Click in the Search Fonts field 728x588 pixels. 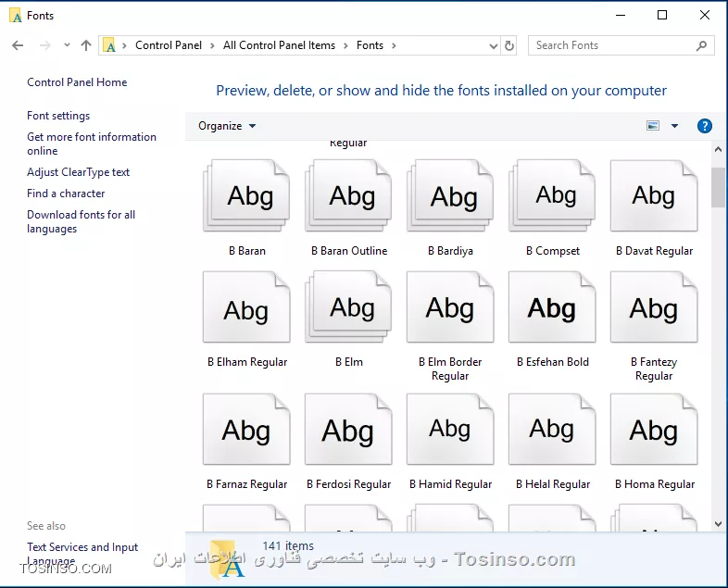tap(613, 45)
